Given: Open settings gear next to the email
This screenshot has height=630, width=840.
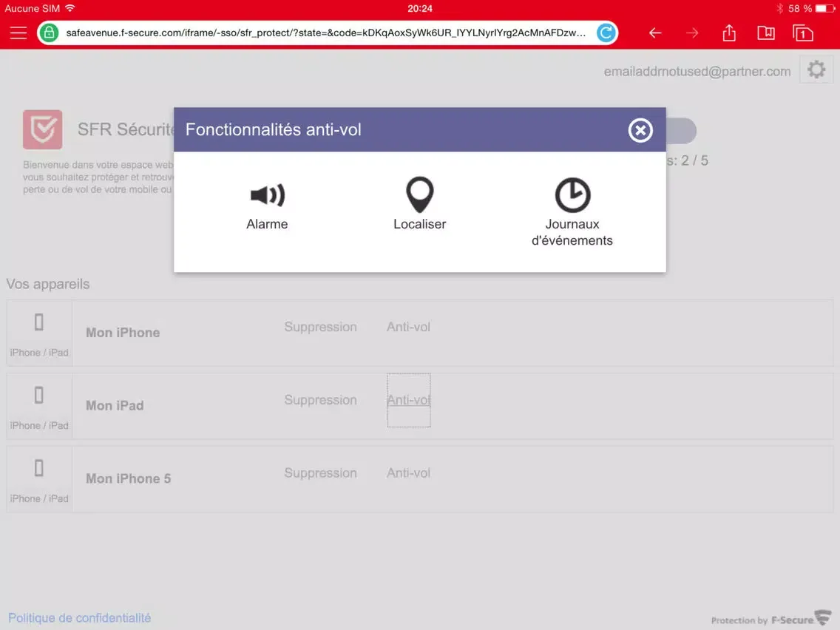Looking at the screenshot, I should point(816,70).
